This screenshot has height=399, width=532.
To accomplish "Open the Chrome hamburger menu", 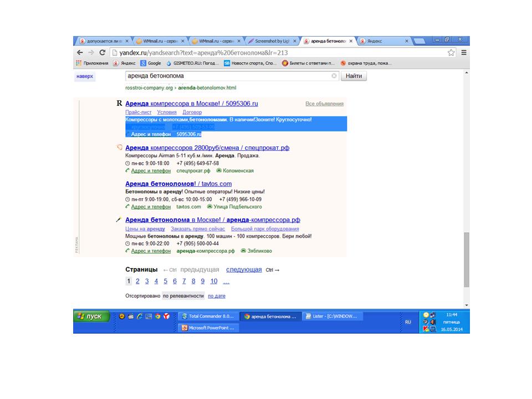I will click(x=464, y=53).
